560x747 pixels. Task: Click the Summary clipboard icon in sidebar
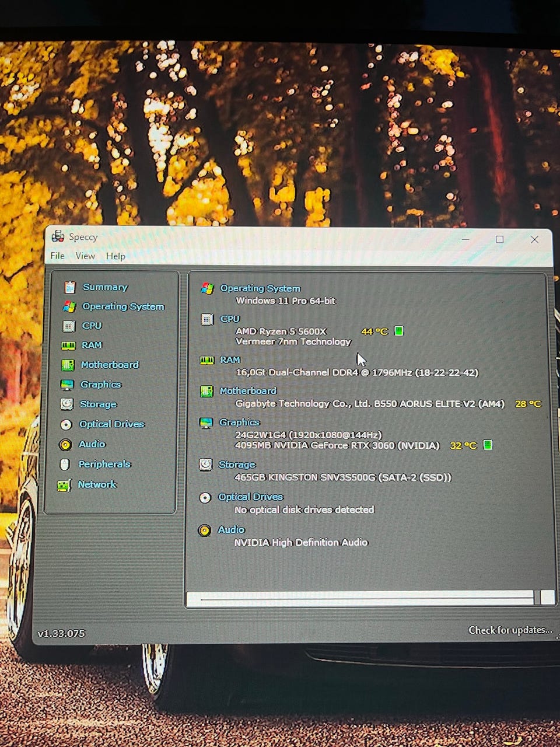(69, 287)
